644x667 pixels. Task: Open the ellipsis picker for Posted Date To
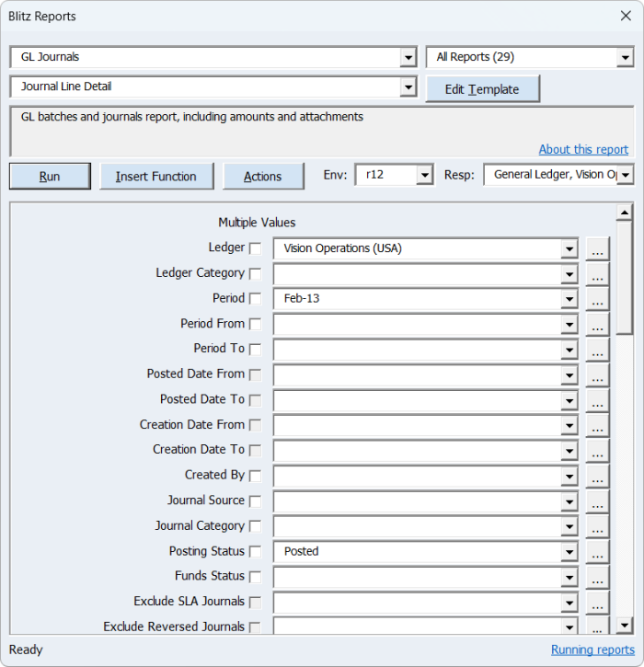pyautogui.click(x=597, y=401)
